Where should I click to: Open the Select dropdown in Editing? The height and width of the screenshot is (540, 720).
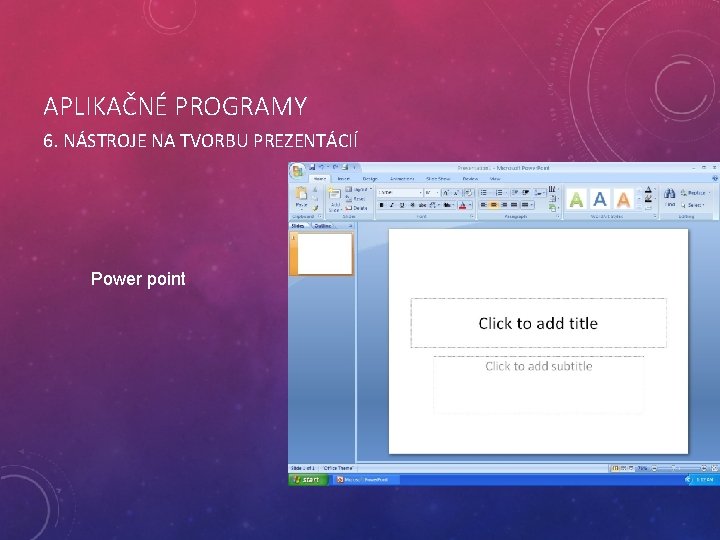(693, 205)
